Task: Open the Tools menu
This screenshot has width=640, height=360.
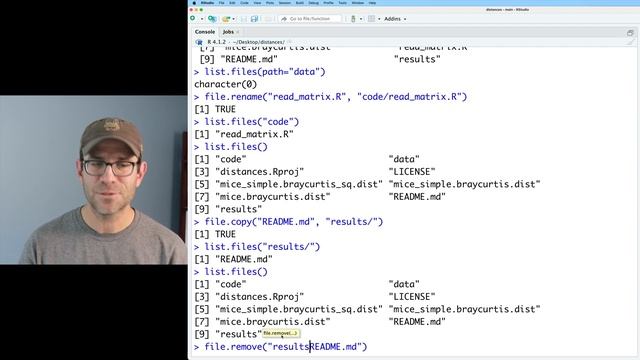Action: (x=342, y=3)
